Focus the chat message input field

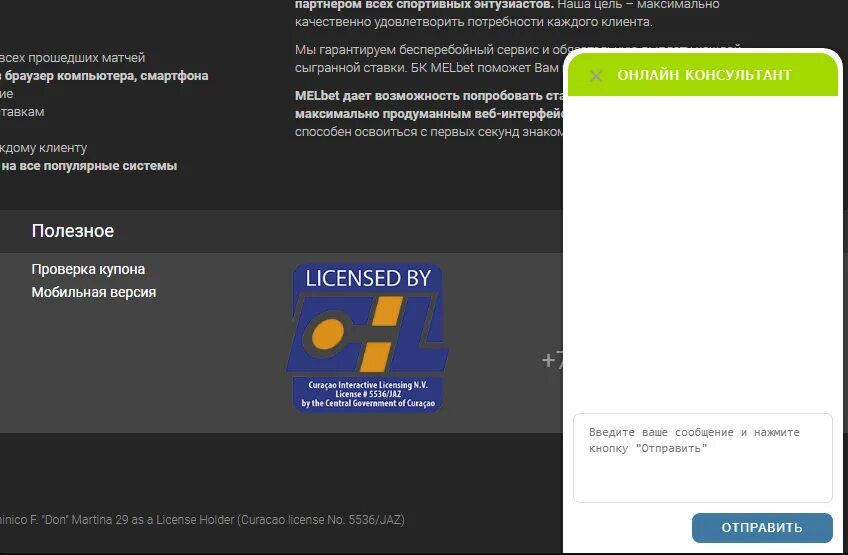point(703,458)
